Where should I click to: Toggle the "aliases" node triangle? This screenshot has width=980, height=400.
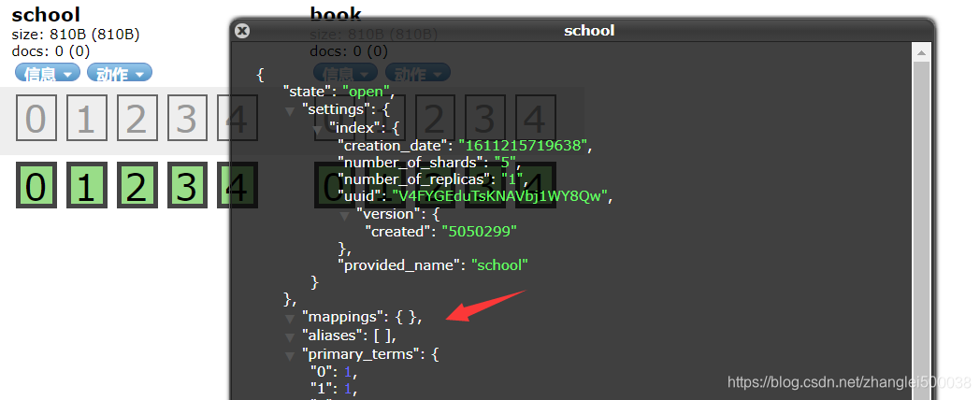point(290,337)
